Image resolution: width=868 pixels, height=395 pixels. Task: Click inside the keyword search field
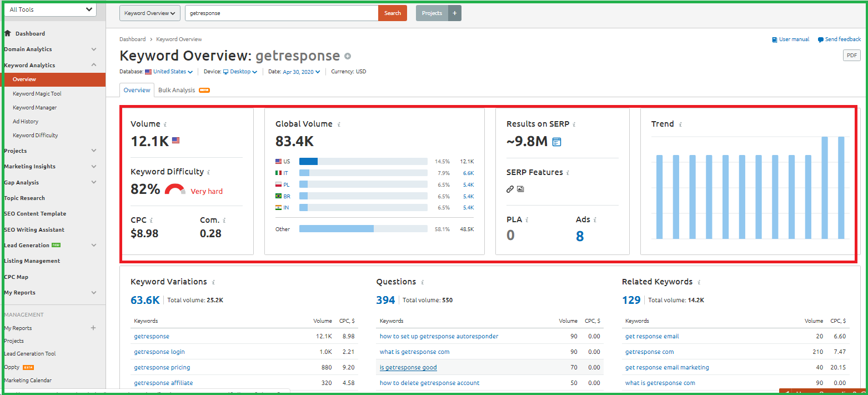282,13
